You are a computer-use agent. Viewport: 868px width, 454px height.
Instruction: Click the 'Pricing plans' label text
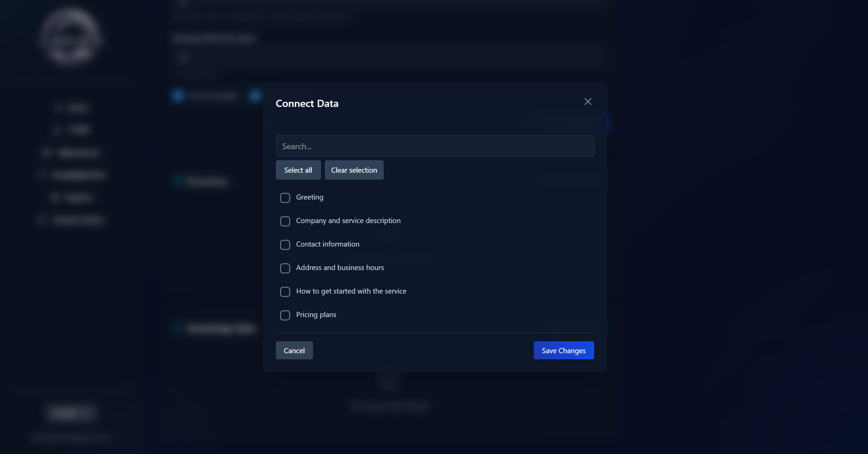(316, 315)
